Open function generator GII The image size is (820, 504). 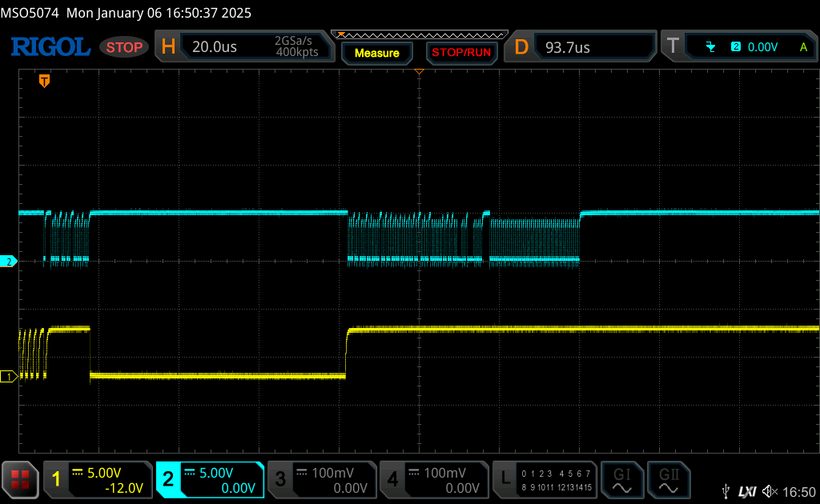pos(669,479)
